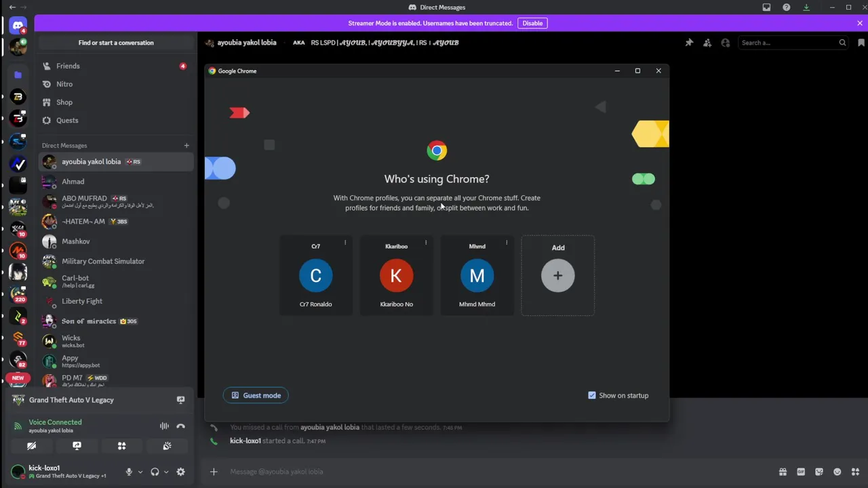Open Pinned Messages pin icon

tap(689, 43)
